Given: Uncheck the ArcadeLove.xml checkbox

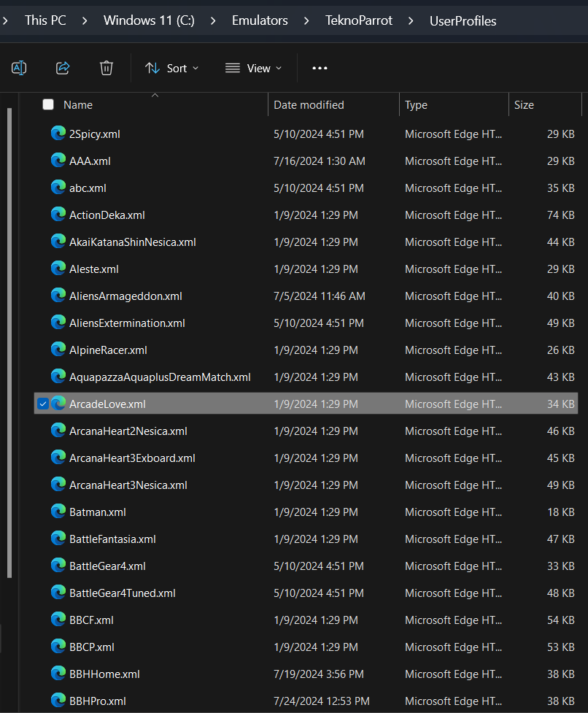Looking at the screenshot, I should pos(43,404).
